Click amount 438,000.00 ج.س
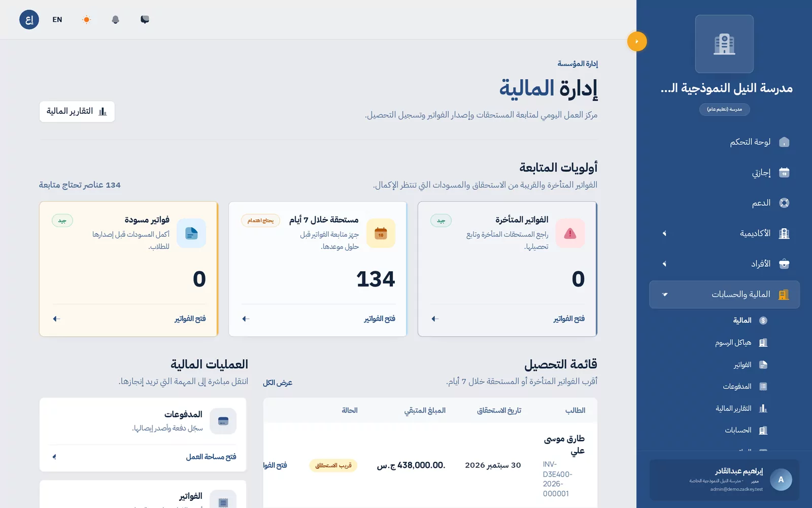 click(411, 465)
